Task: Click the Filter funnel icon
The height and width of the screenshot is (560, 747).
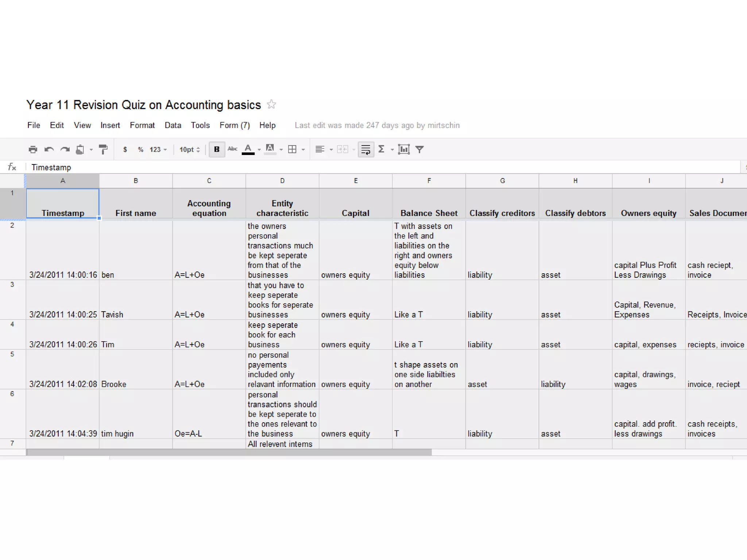Action: tap(420, 149)
